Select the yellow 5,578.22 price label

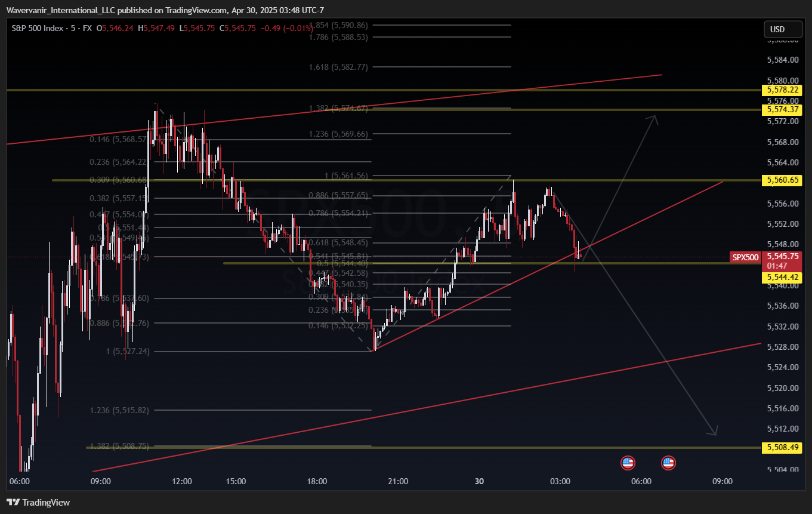pos(782,90)
